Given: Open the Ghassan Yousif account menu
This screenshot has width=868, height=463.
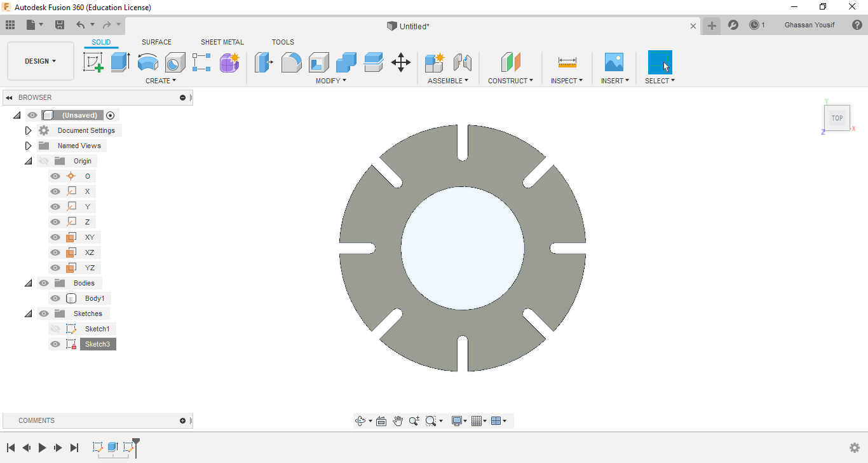Looking at the screenshot, I should [810, 25].
